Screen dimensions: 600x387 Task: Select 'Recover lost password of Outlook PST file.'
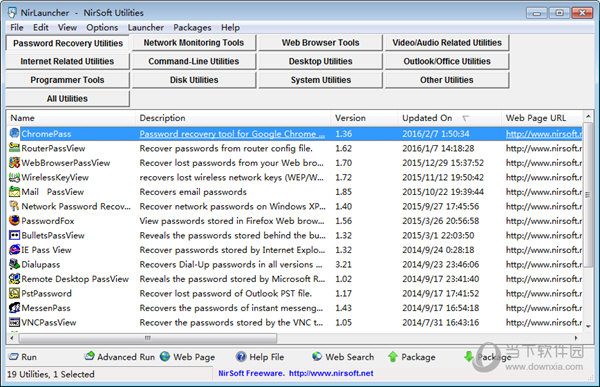(x=226, y=294)
